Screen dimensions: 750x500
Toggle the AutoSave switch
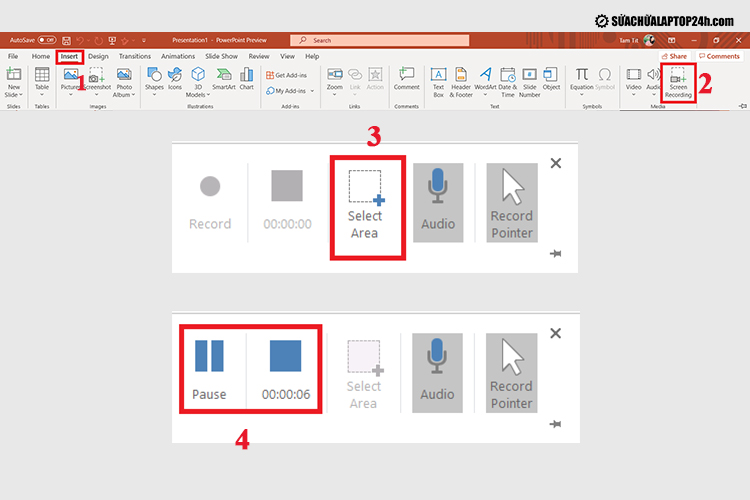tap(47, 40)
